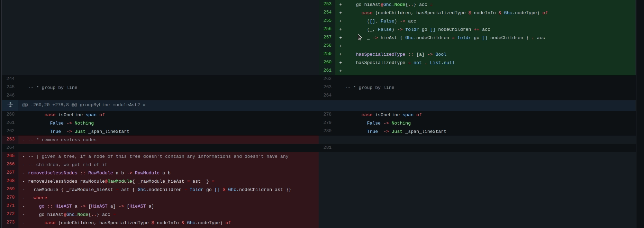Click added line 'hasSpecializedType = not . List.null'

click(x=405, y=63)
